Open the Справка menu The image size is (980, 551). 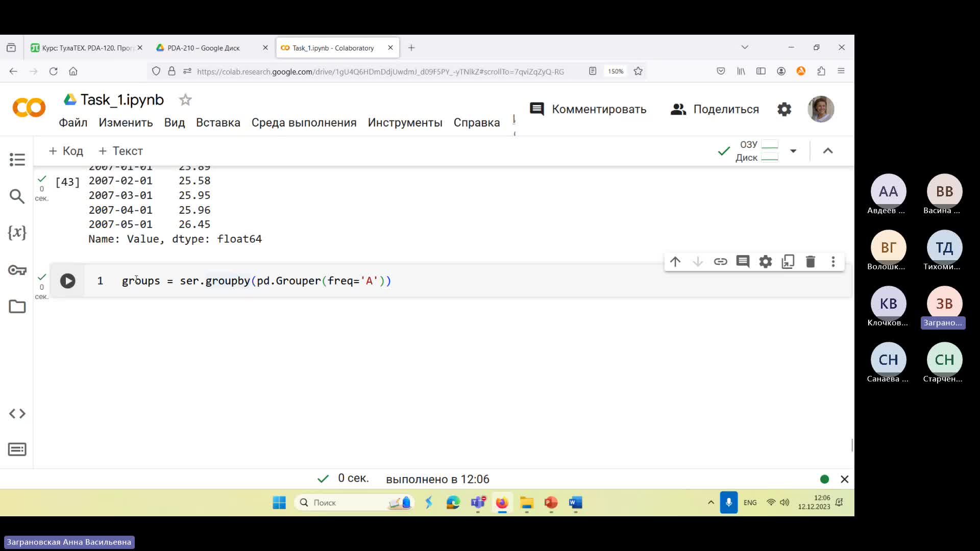[x=477, y=123]
